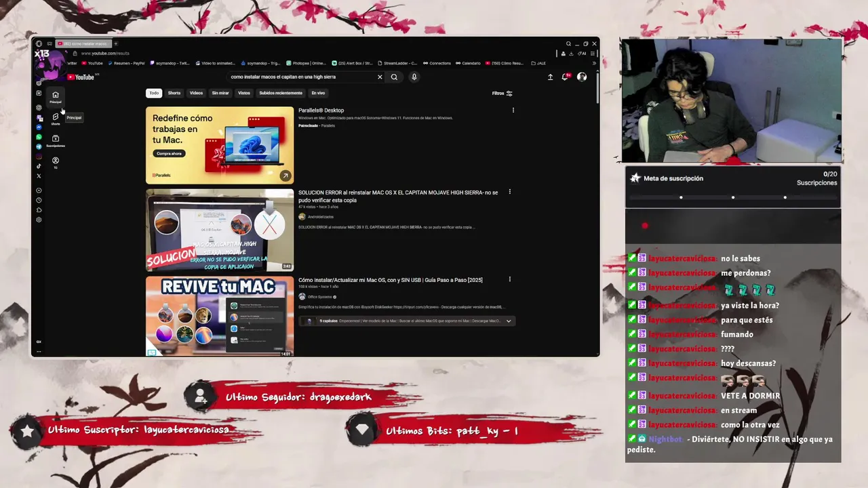Open the Tú profile section in sidebar
The image size is (868, 488).
point(56,163)
